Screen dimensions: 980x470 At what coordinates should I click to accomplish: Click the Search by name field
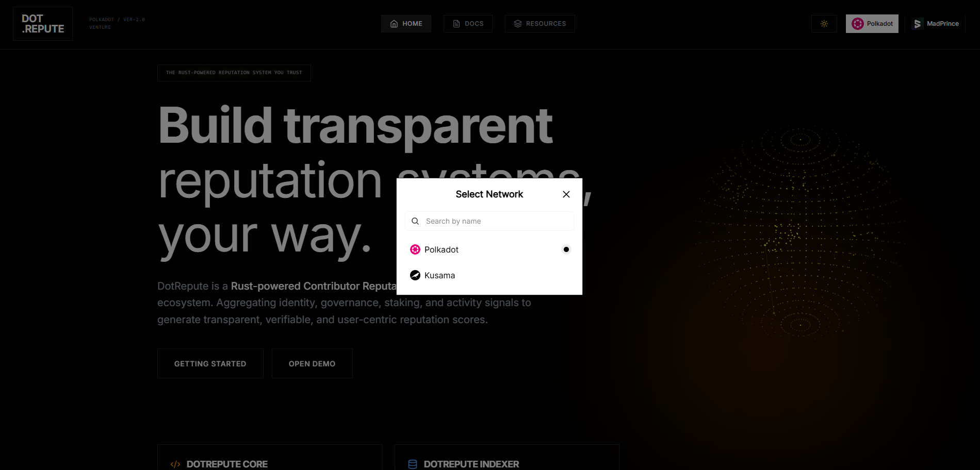pyautogui.click(x=489, y=221)
